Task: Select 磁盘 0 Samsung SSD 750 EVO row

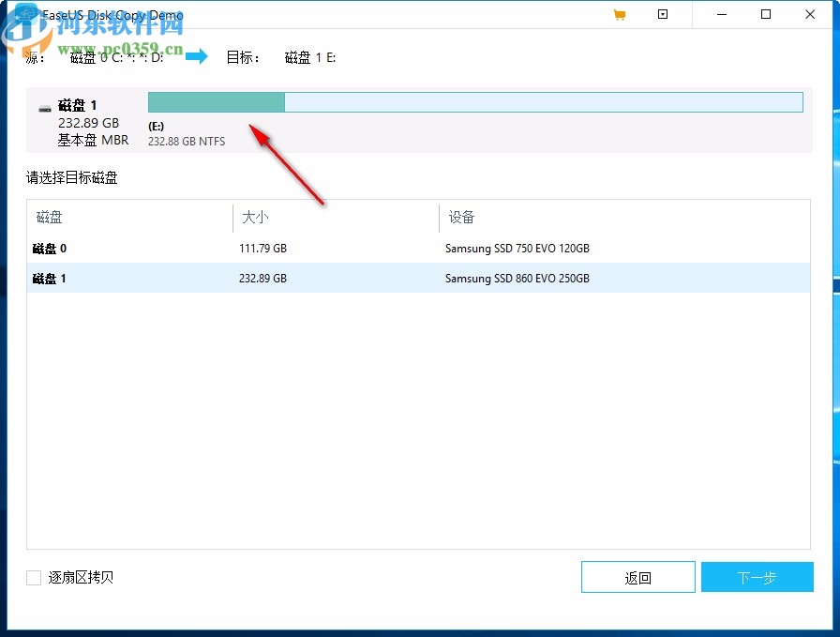Action: 281,248
